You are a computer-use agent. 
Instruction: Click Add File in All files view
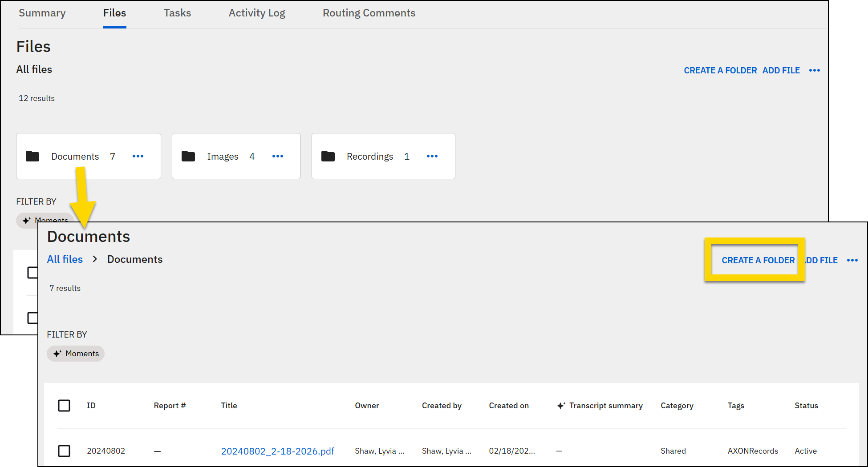[x=781, y=70]
